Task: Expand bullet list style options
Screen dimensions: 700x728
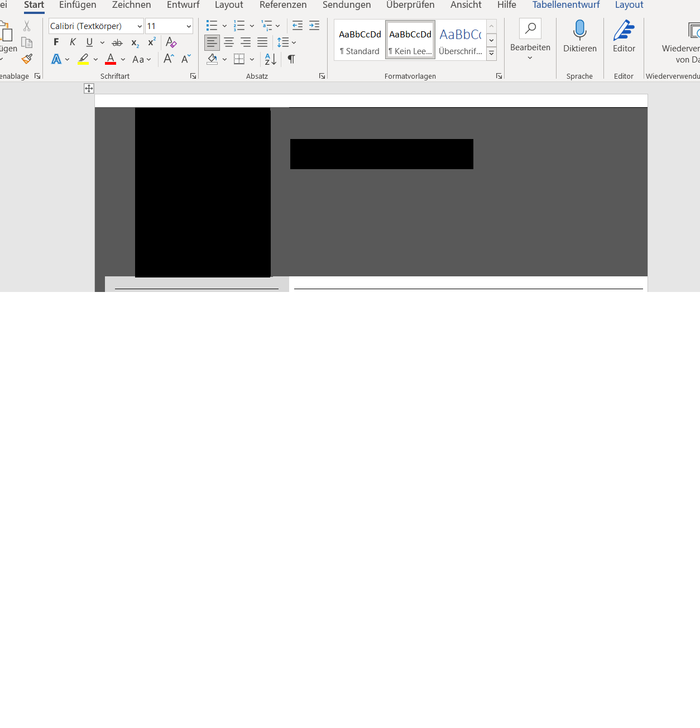Action: tap(224, 26)
